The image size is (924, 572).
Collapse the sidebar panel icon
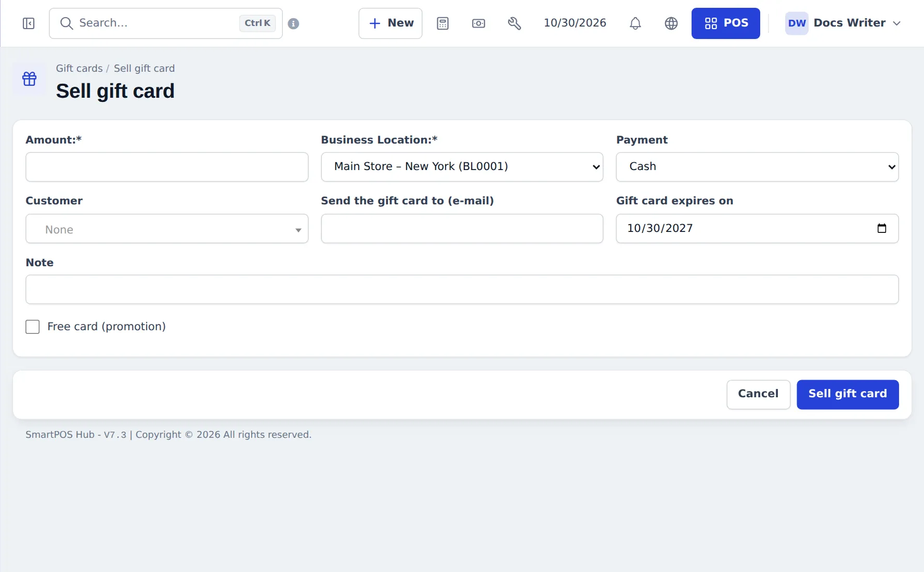click(x=29, y=23)
